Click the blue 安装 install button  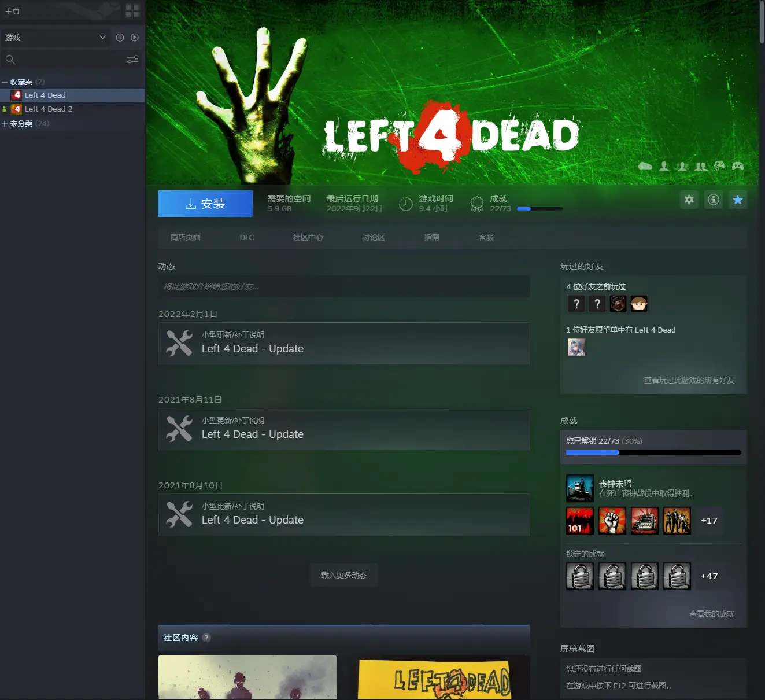[x=205, y=204]
